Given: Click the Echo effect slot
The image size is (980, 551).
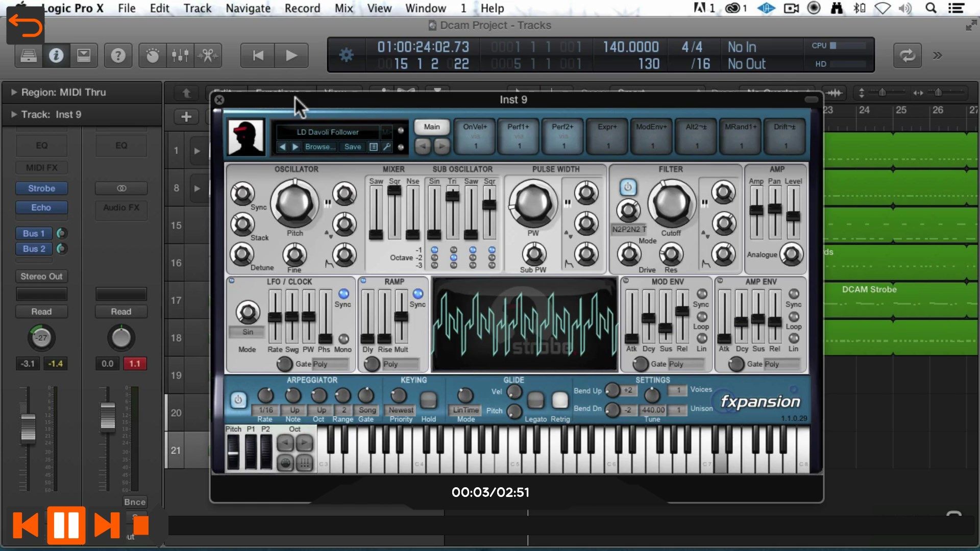Looking at the screenshot, I should (x=41, y=208).
